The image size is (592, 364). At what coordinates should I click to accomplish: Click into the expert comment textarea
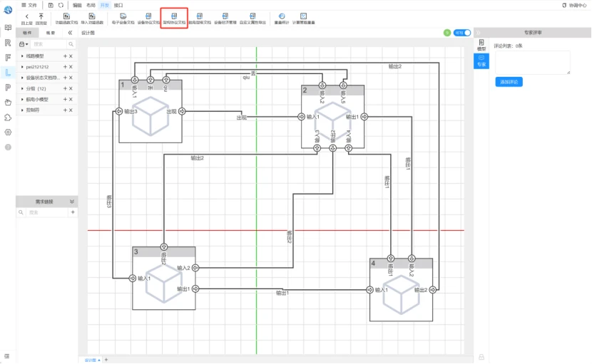(x=532, y=63)
